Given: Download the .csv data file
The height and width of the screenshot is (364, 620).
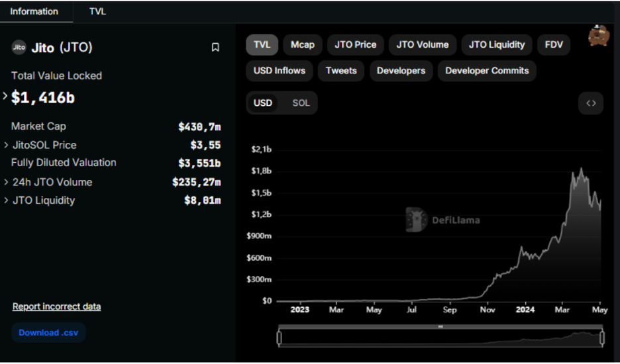Looking at the screenshot, I should [x=48, y=333].
